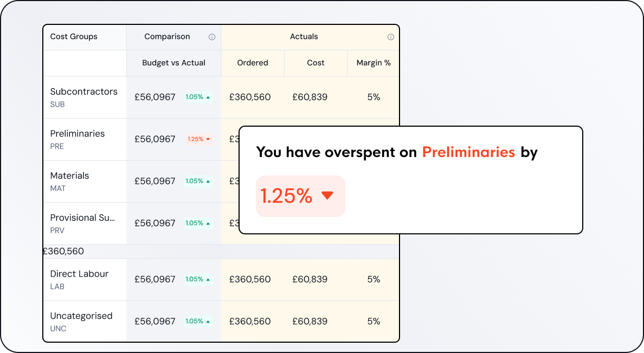Click Direct Labour 1.05% up badge

pos(198,279)
